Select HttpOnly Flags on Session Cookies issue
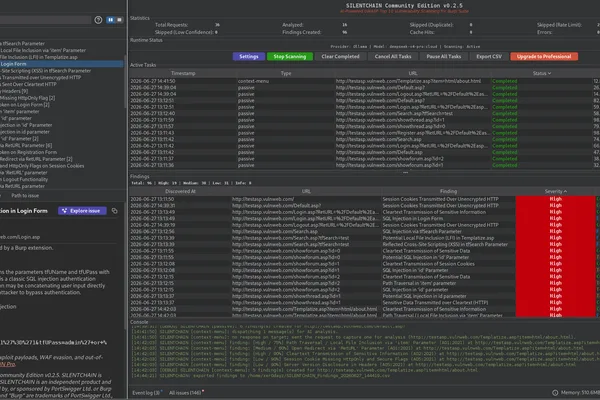 (42, 166)
